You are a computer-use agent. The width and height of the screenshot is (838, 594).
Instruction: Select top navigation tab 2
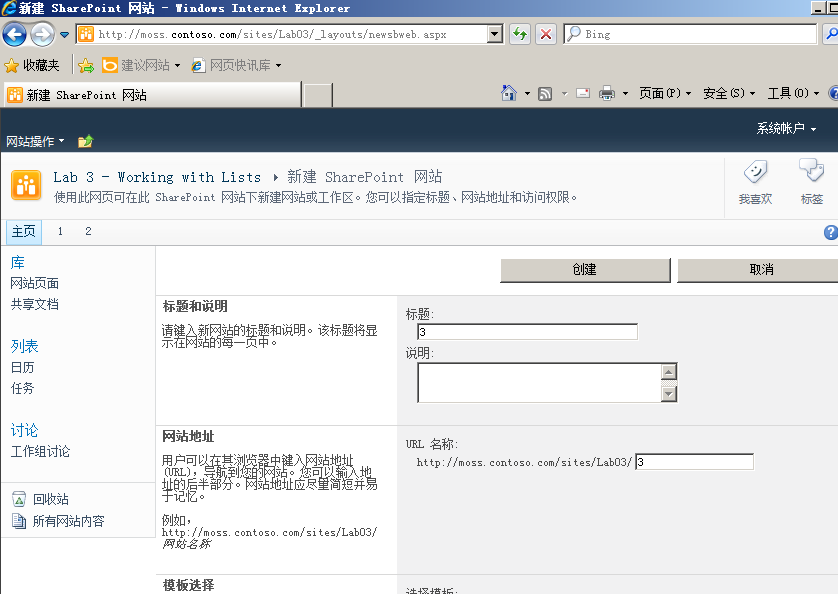coord(88,232)
